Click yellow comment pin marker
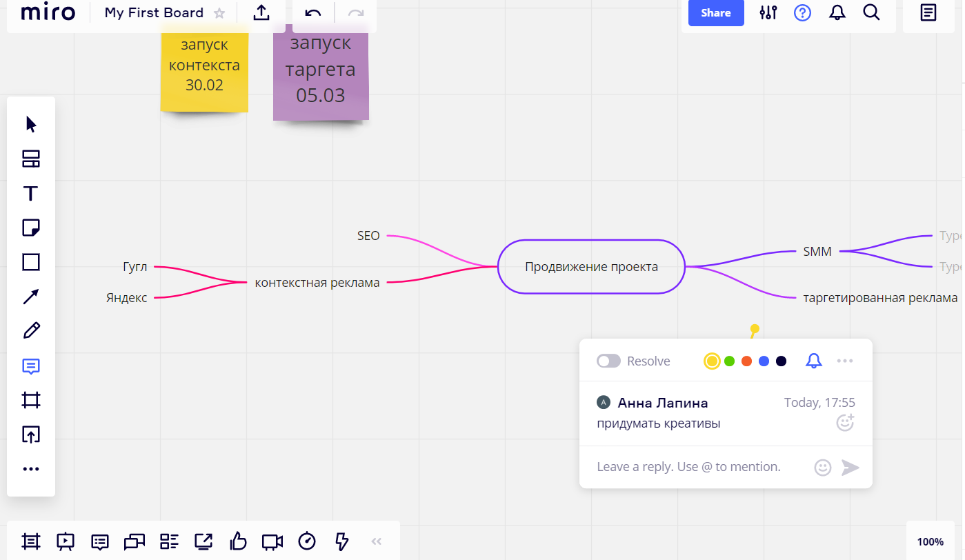 tap(754, 330)
